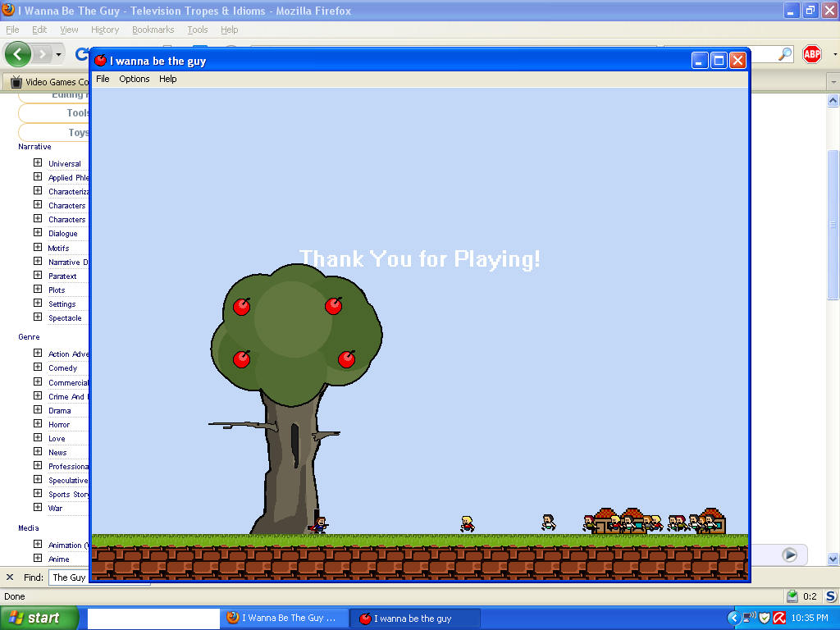Open toolbar dropdown beside Adblock icon
This screenshot has height=630, width=840.
834,54
